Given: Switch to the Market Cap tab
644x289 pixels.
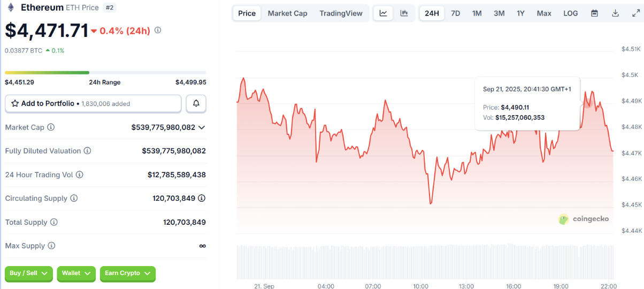Looking at the screenshot, I should click(x=287, y=13).
